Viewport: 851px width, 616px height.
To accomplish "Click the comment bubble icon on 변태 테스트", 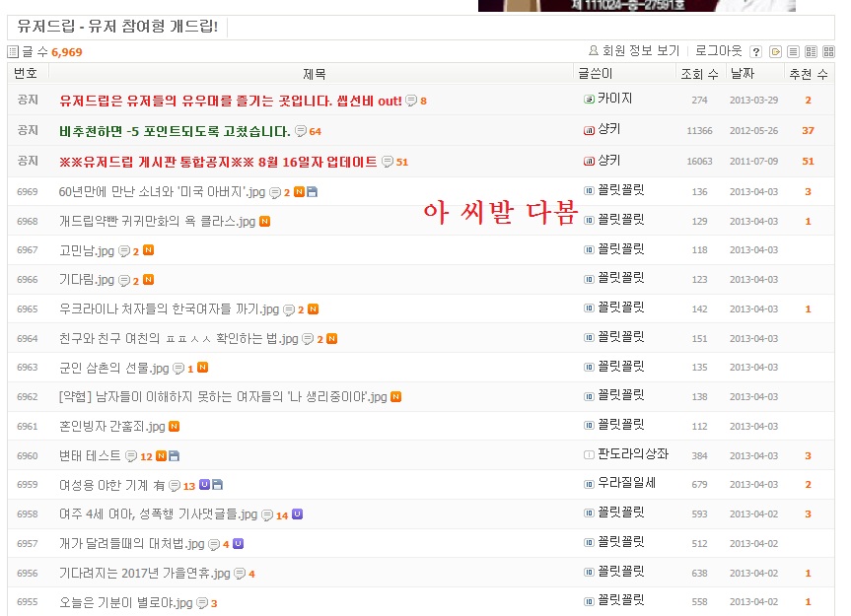I will point(132,456).
